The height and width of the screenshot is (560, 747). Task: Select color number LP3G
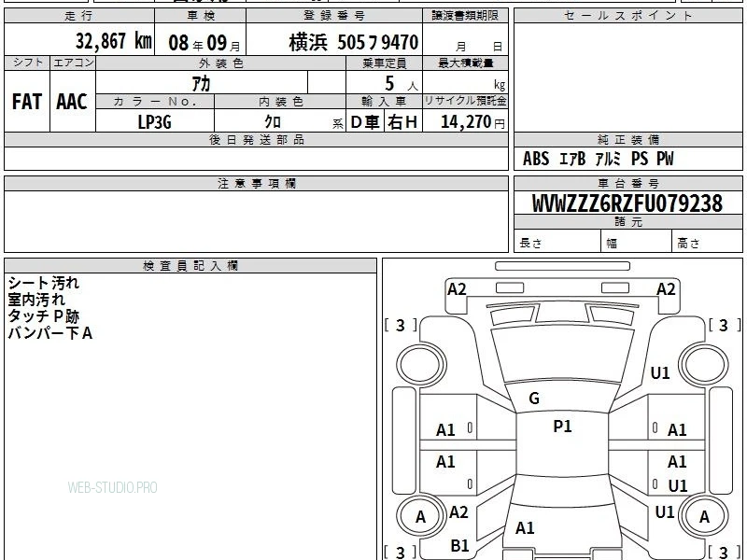154,122
